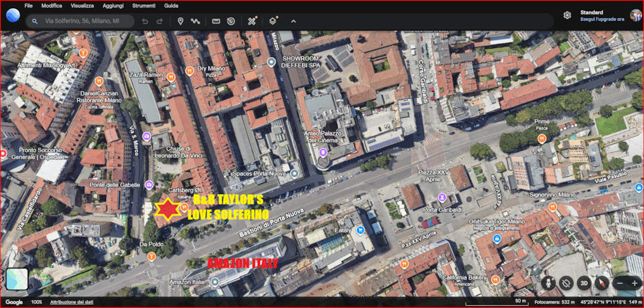Select the Altrimenti Mixology Art cocktail pin
This screenshot has width=644, height=308.
pos(84,53)
